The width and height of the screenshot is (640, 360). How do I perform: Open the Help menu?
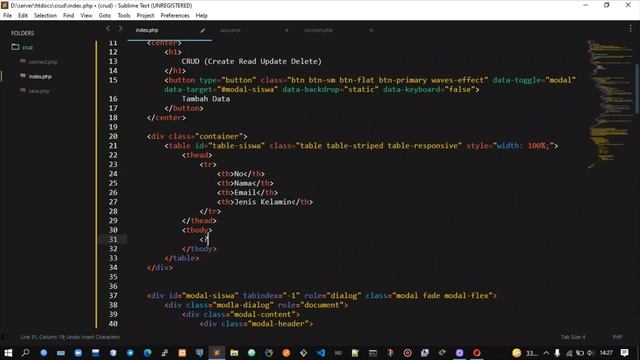click(x=202, y=16)
